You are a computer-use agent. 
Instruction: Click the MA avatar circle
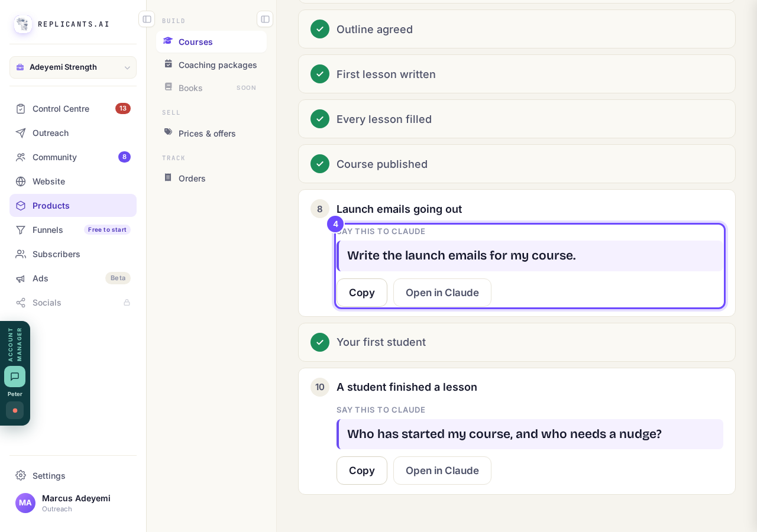25,503
